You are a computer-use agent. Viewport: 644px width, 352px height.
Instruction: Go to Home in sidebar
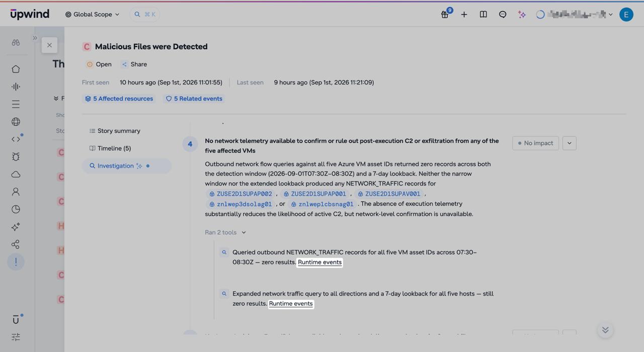click(x=16, y=69)
